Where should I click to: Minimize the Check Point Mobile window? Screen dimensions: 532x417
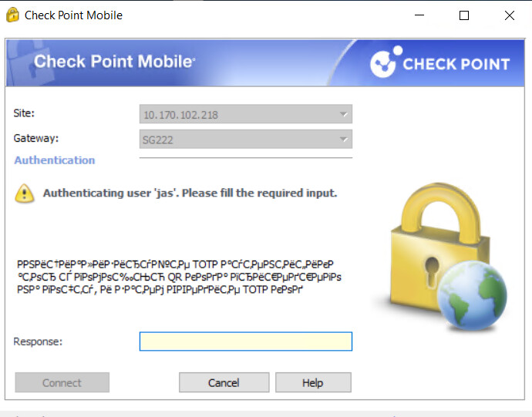[419, 15]
